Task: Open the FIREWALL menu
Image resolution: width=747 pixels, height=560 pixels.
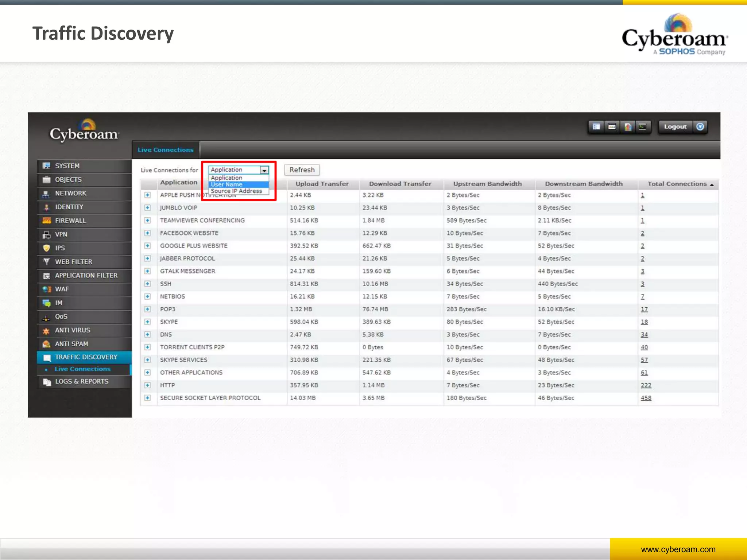Action: coord(84,221)
